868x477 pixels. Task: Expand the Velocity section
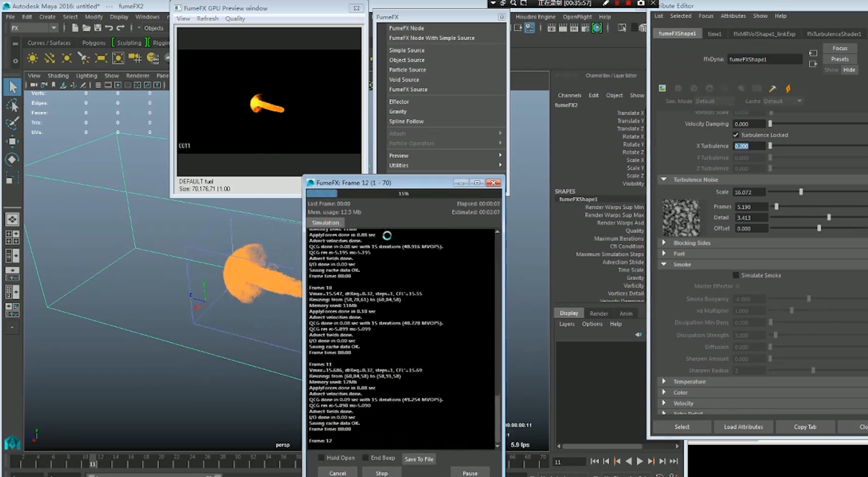664,403
